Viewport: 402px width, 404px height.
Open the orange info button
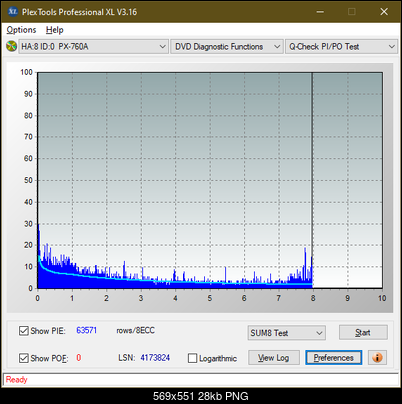pyautogui.click(x=377, y=358)
